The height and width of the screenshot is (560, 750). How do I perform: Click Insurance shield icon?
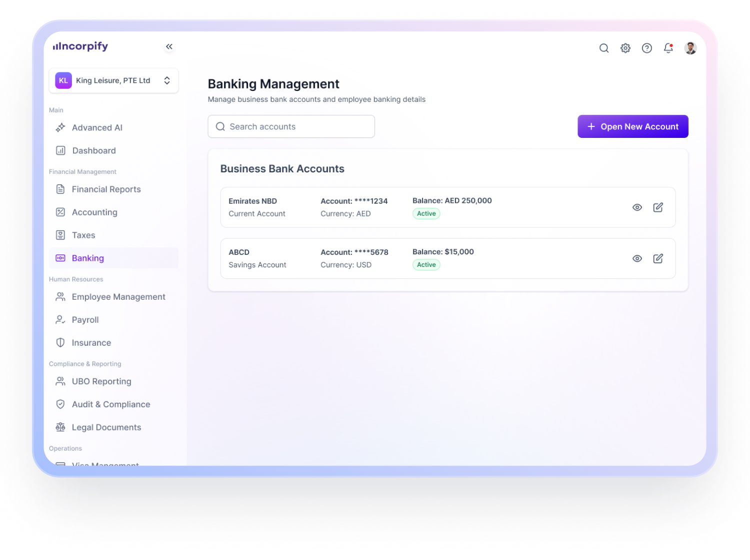coord(60,343)
